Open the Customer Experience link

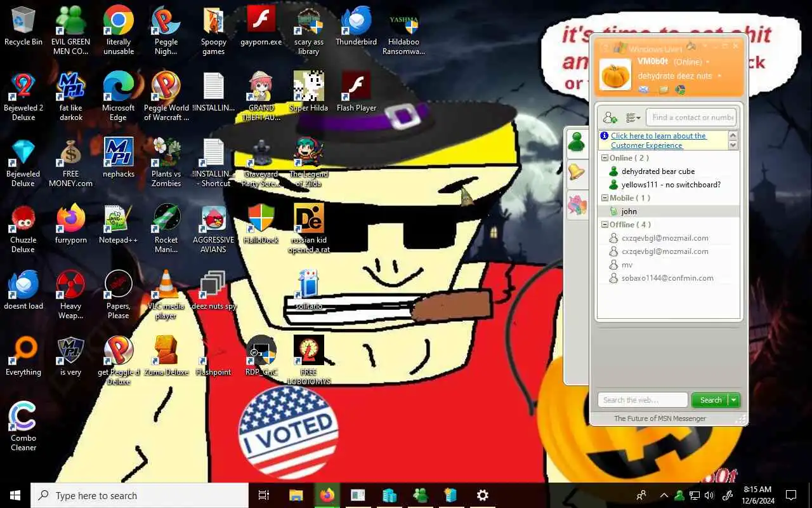658,140
